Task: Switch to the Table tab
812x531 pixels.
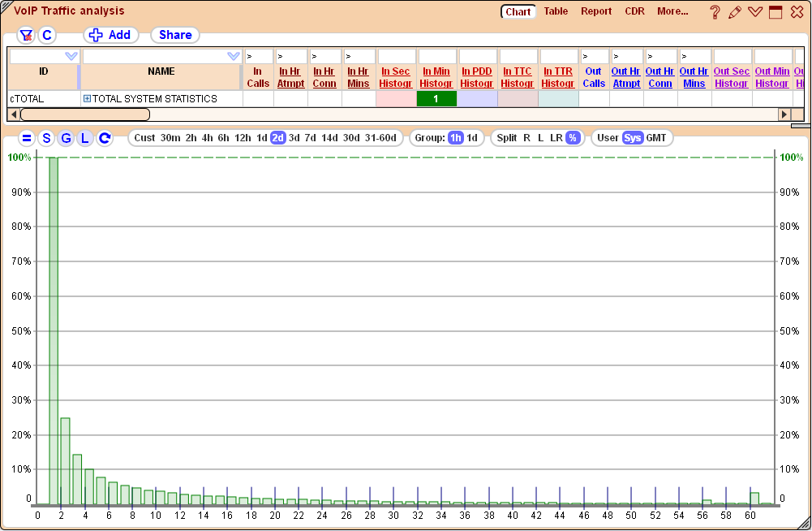Action: tap(556, 11)
